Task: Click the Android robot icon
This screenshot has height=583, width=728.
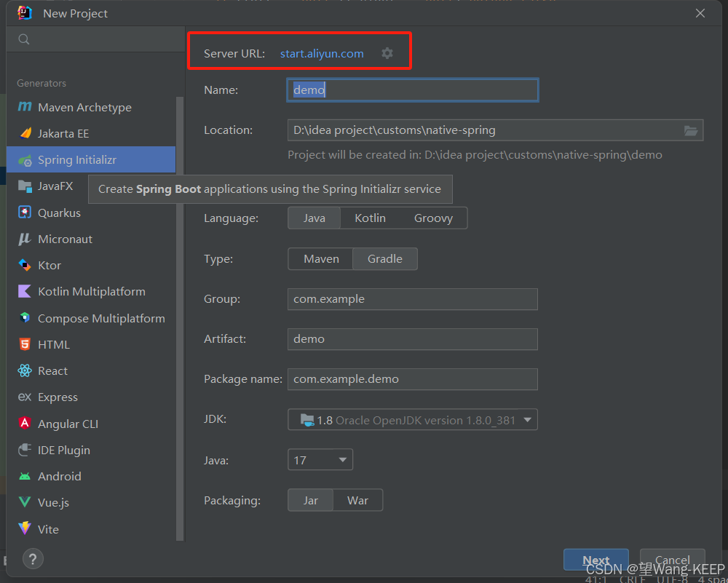Action: [x=25, y=476]
